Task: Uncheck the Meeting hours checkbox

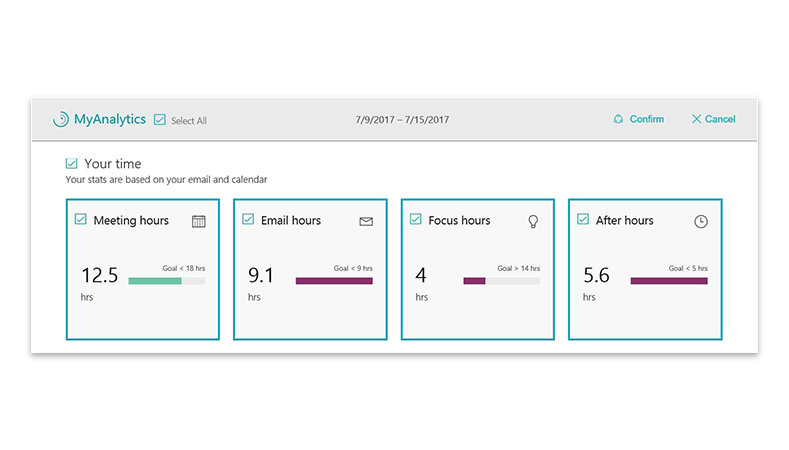Action: pos(81,220)
